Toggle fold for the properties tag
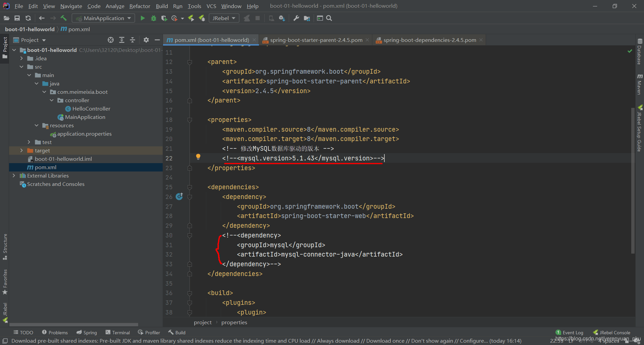The width and height of the screenshot is (644, 345). pos(190,120)
